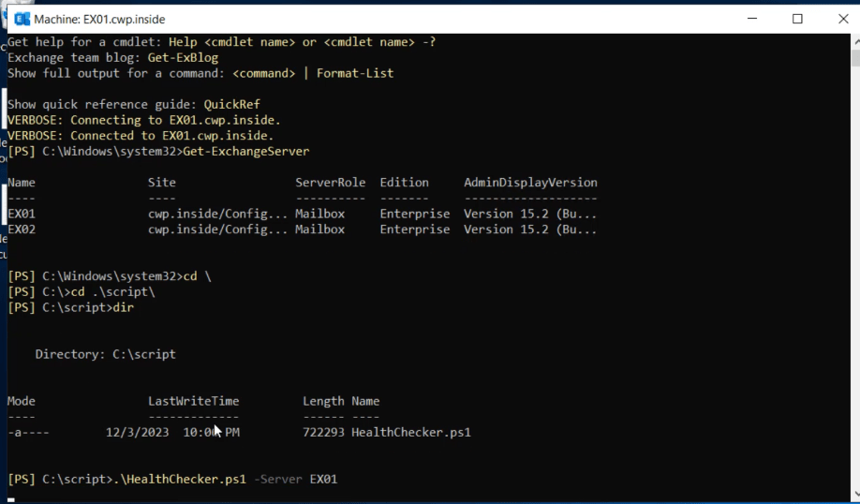The height and width of the screenshot is (504, 860).
Task: Click the LastWriteTime column header
Action: (x=193, y=401)
